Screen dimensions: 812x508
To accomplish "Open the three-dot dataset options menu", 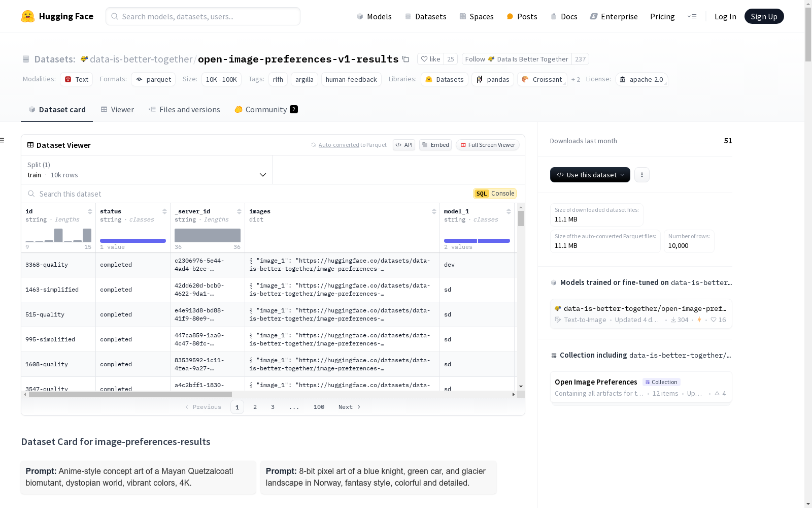I will click(x=642, y=175).
